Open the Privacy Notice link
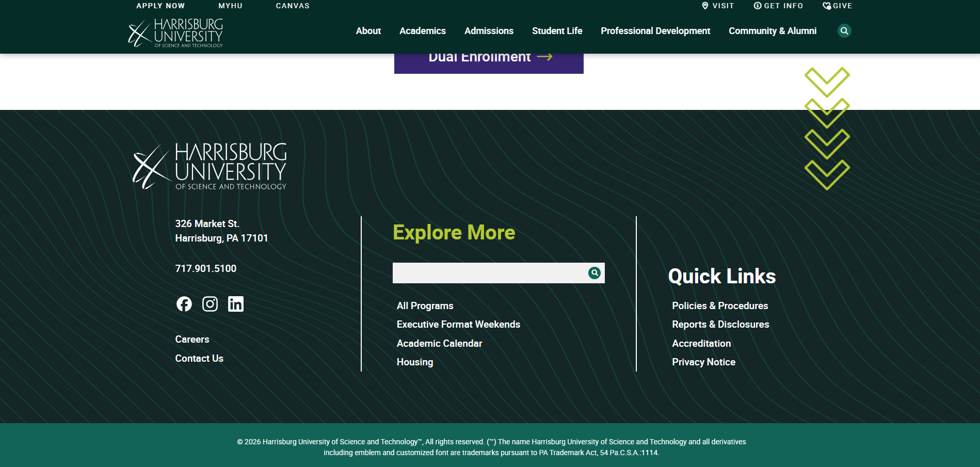 (703, 362)
